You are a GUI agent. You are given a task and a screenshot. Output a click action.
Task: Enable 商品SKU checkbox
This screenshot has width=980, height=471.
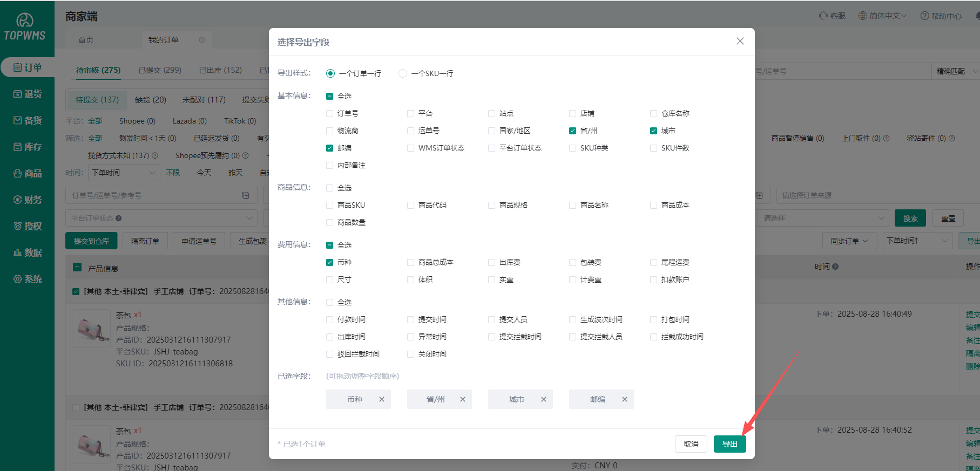click(x=330, y=205)
